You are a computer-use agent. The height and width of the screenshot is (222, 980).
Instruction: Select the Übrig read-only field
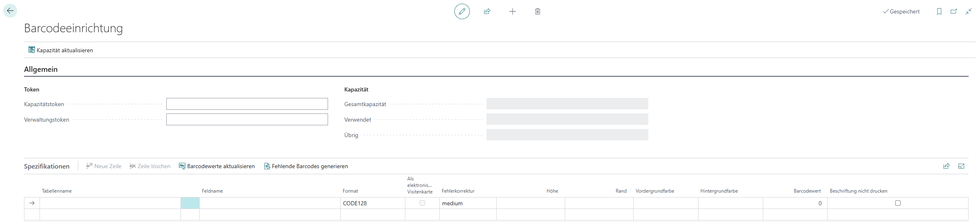(x=567, y=135)
